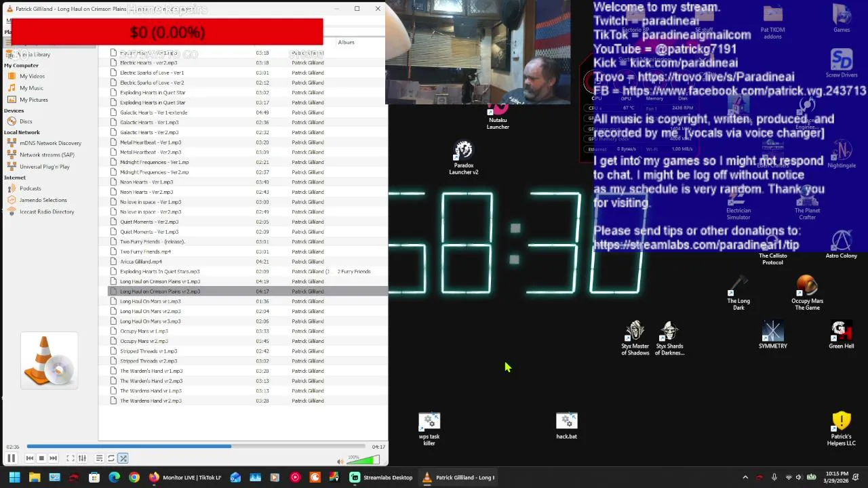This screenshot has height=488, width=868.
Task: Switch to Firefox Monitor LIVE TikTok window
Action: click(x=186, y=477)
